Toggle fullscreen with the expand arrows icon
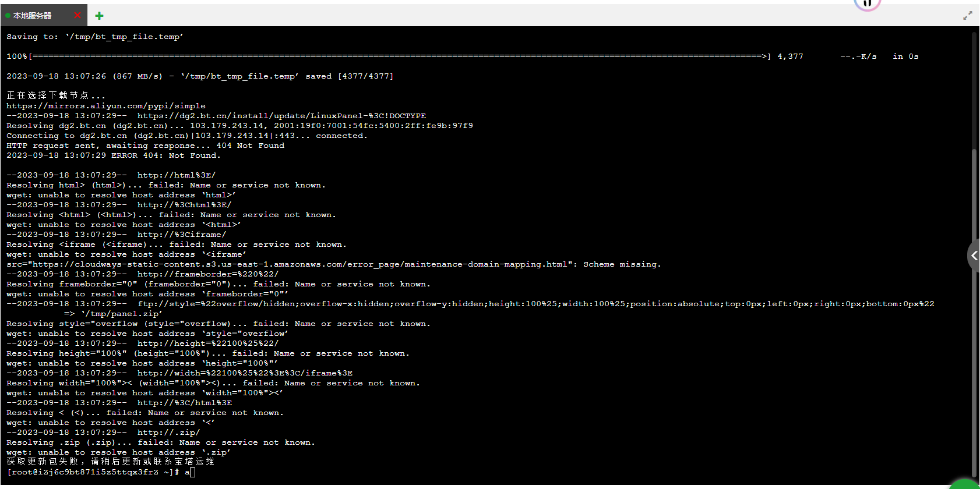The image size is (980, 489). (x=968, y=16)
